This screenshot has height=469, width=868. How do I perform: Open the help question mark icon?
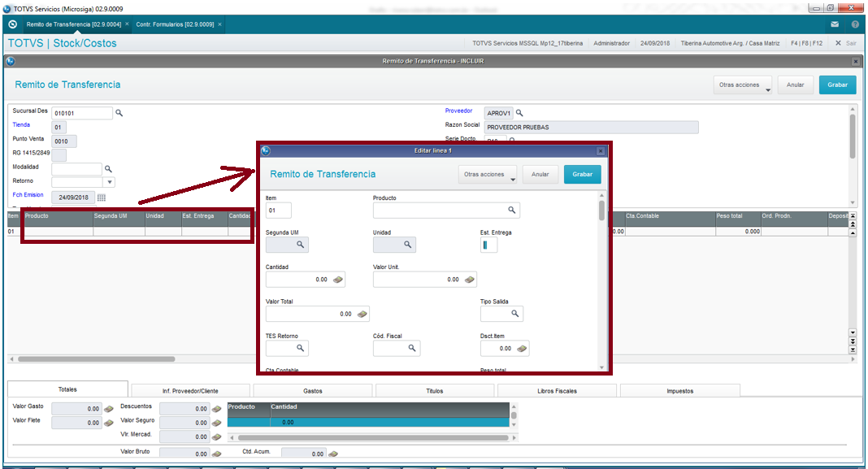855,24
